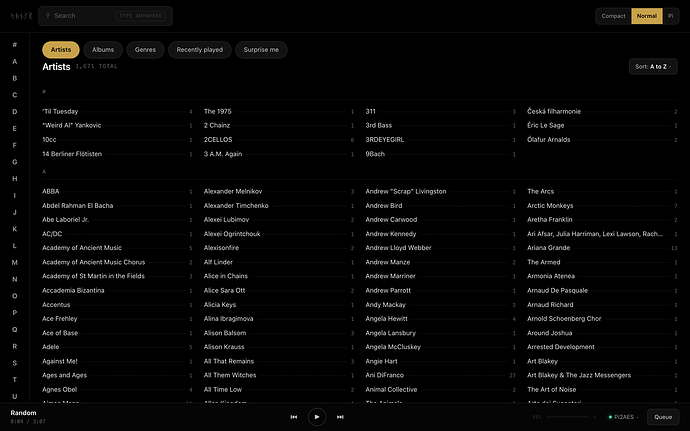The height and width of the screenshot is (431, 690).
Task: Switch to Pi view mode
Action: [670, 16]
